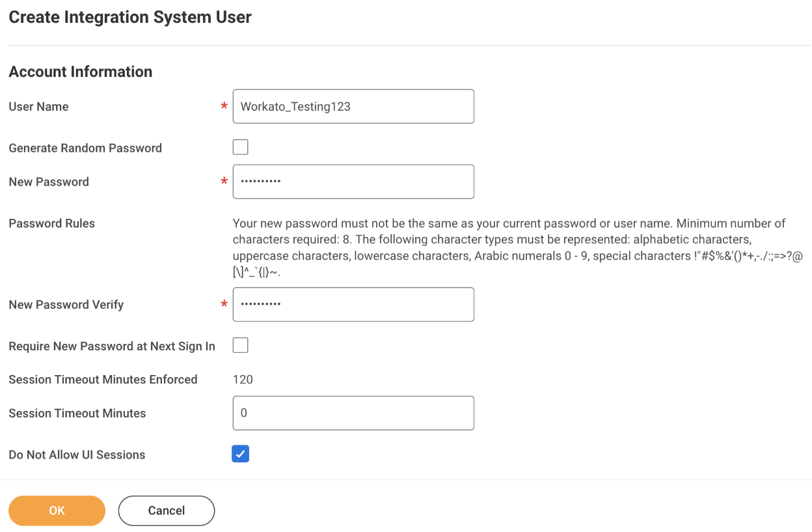Uncheck the Do Not Allow UI Sessions checkbox
The height and width of the screenshot is (532, 812).
point(241,454)
